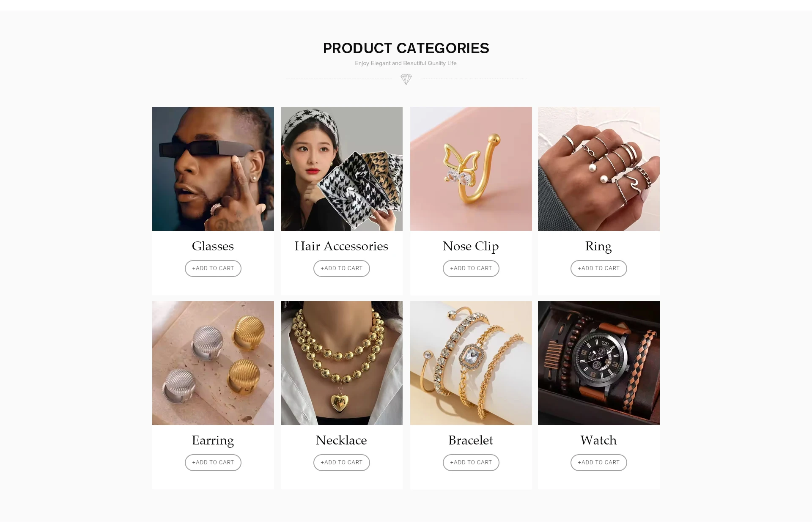The width and height of the screenshot is (812, 532).
Task: Add Necklace to cart
Action: tap(342, 463)
